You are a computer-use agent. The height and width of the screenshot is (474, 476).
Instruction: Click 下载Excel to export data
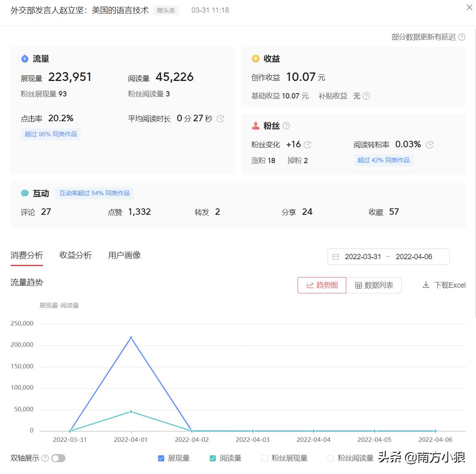[444, 285]
